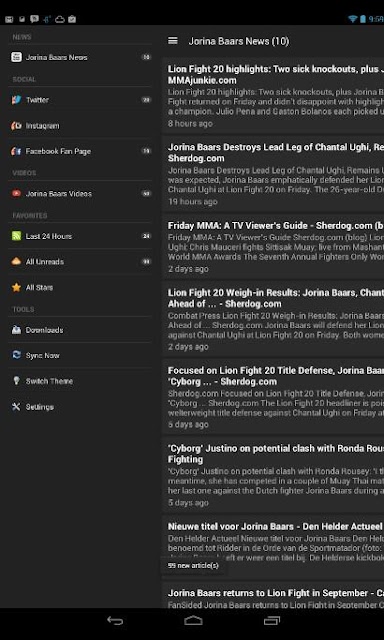Open Focused on Lion Fight 20 Title Defense article

click(273, 397)
